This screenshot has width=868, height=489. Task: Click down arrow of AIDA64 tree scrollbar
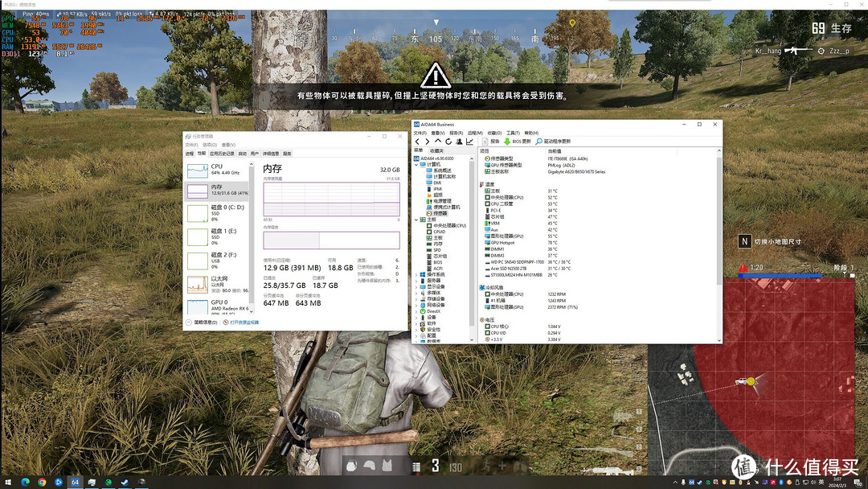(x=473, y=340)
